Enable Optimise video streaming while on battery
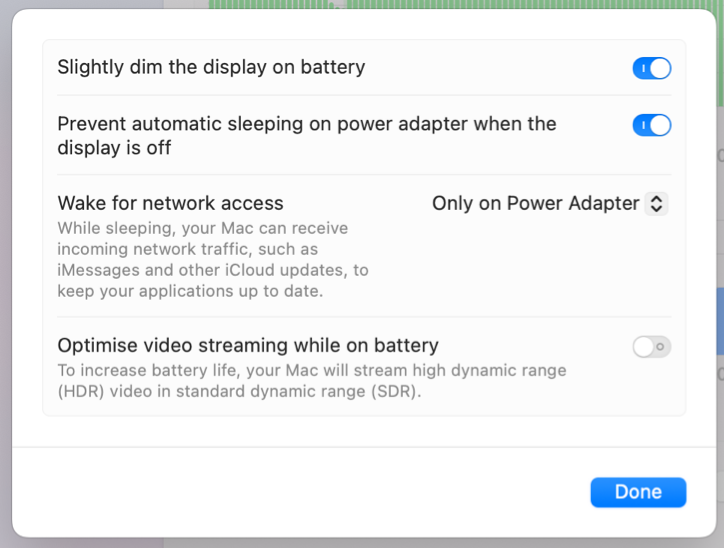Screen dimensions: 724x548 coord(652,347)
